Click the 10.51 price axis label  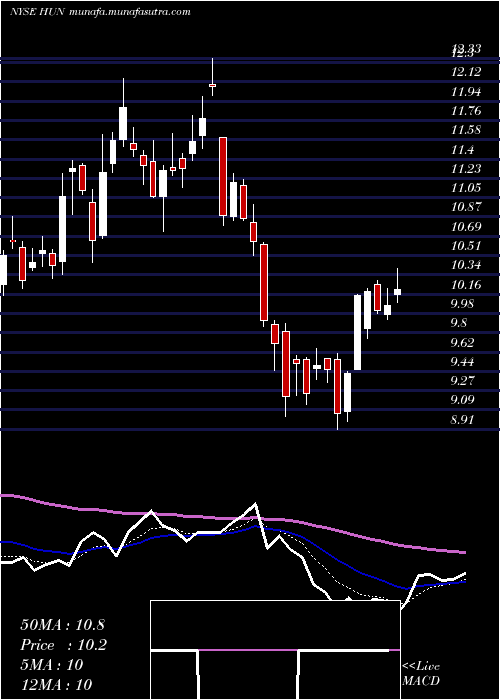[466, 246]
